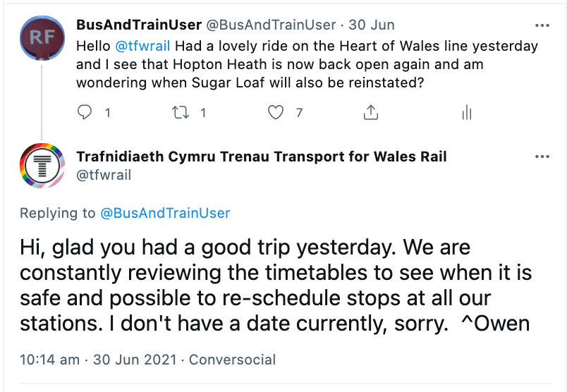
Task: Open Trafnidiaeth Cymru Trenau Transport for Wales Rail name
Action: pos(261,157)
